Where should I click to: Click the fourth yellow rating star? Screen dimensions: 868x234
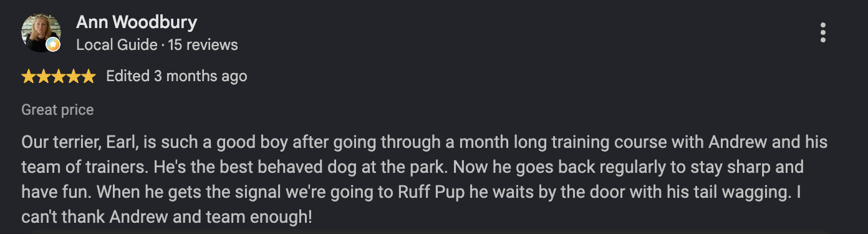(x=74, y=77)
